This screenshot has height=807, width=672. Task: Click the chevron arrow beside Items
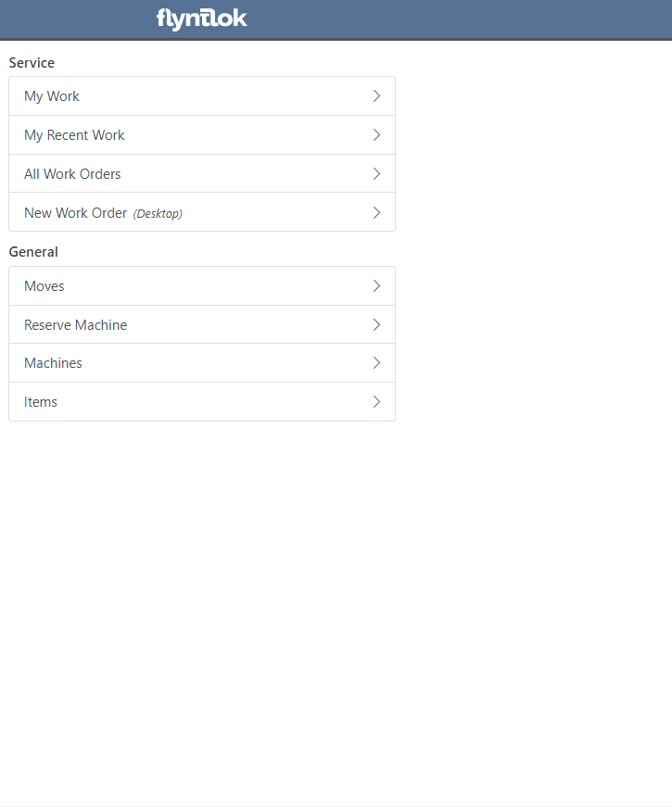(x=376, y=402)
